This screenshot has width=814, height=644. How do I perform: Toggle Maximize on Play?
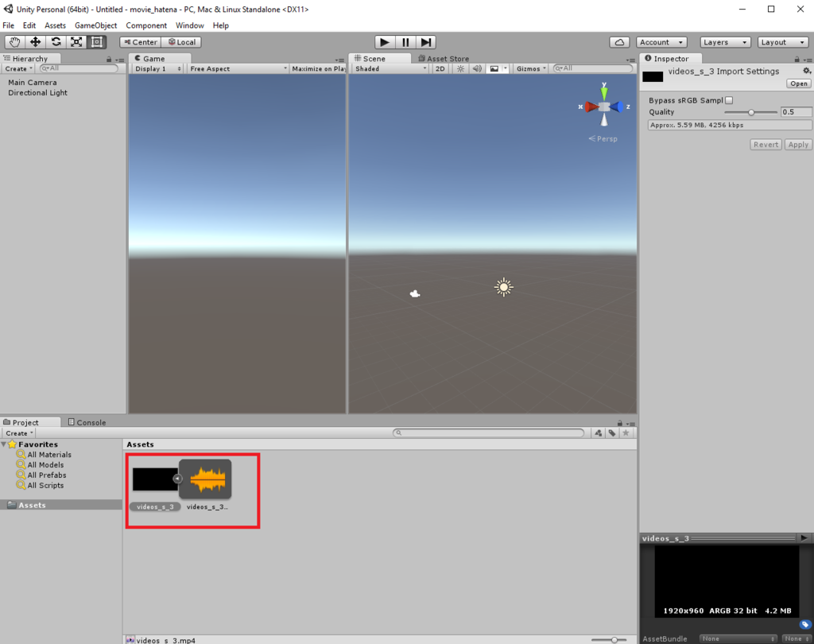pyautogui.click(x=318, y=68)
